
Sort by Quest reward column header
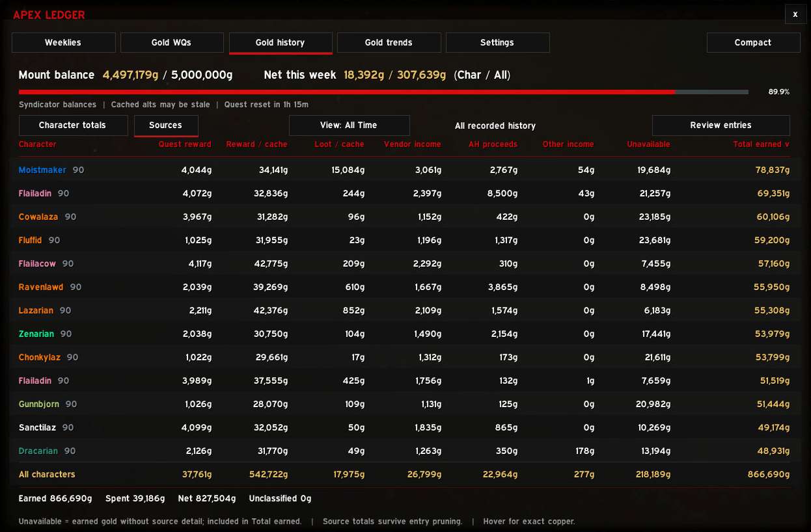coord(185,144)
